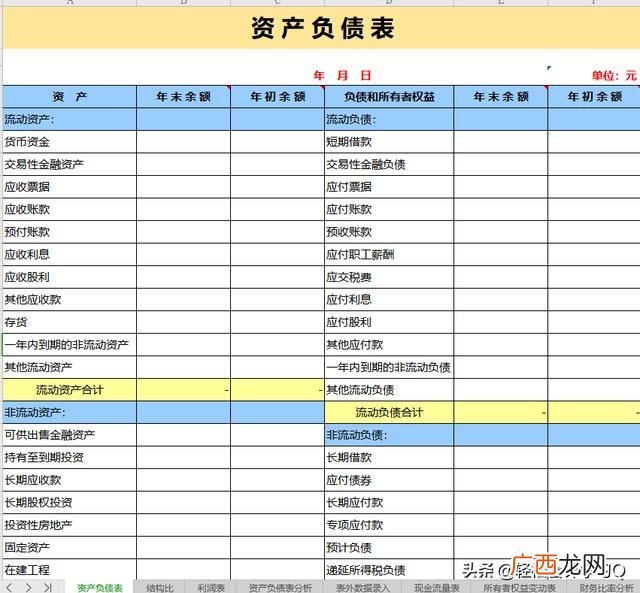The height and width of the screenshot is (593, 640).
Task: Click the 流动负债合计 total cell
Action: (389, 412)
